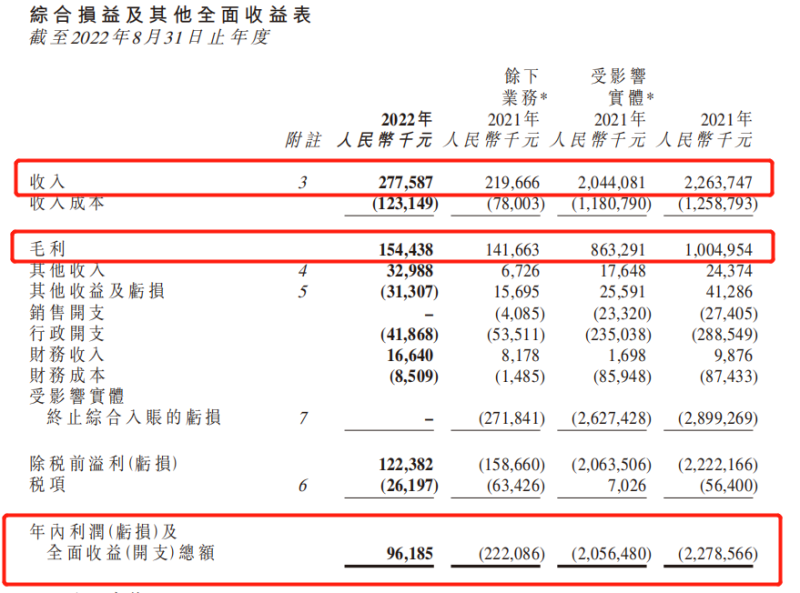Select the 行政開支 row label
This screenshot has width=800, height=593.
pos(67,333)
